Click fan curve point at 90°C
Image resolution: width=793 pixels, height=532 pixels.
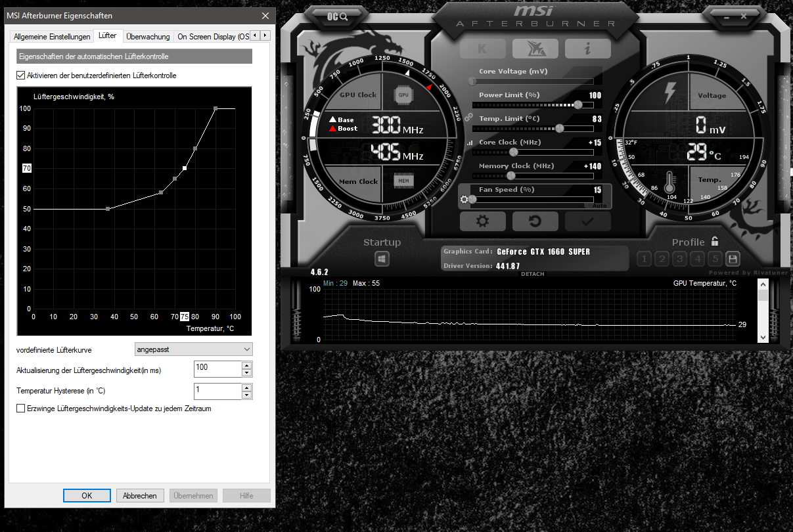point(215,108)
